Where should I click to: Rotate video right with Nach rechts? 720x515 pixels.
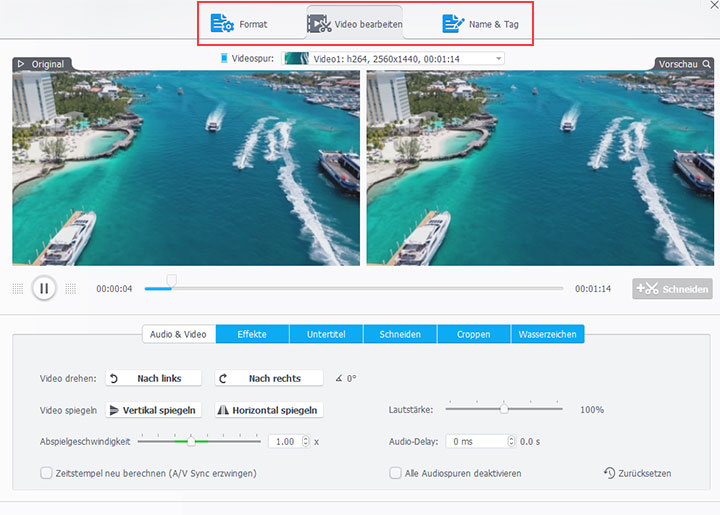click(x=270, y=378)
